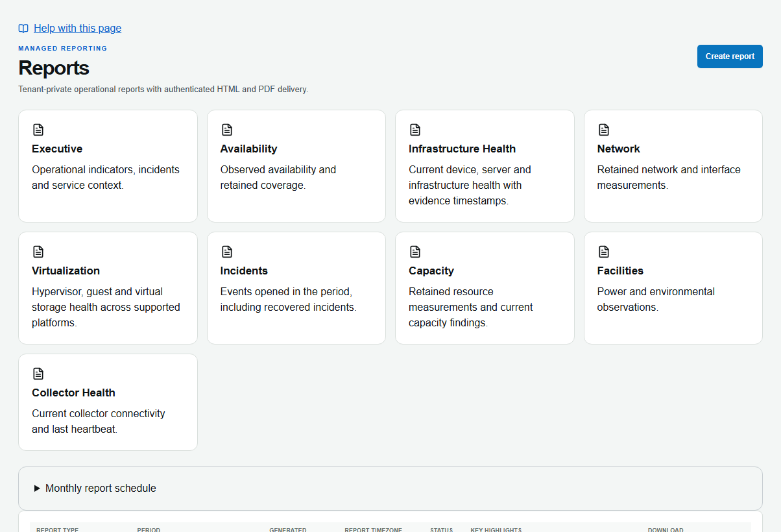Click the 'Tenant-private operational reports' subtitle
The width and height of the screenshot is (781, 532).
click(163, 90)
